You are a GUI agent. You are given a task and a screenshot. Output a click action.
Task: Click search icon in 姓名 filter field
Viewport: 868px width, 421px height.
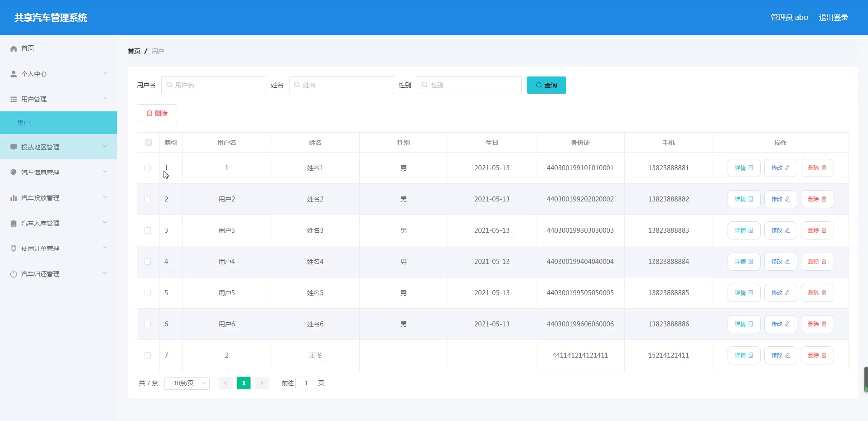(x=297, y=85)
